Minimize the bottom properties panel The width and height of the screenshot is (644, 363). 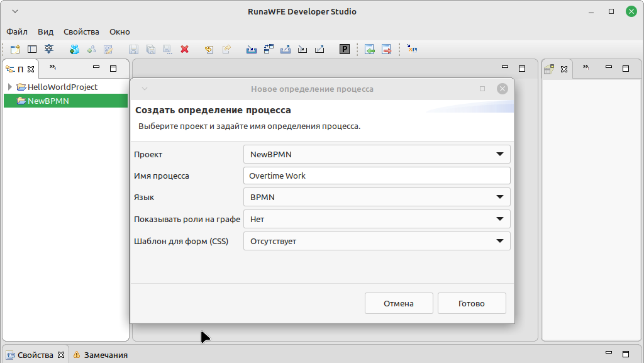click(609, 352)
